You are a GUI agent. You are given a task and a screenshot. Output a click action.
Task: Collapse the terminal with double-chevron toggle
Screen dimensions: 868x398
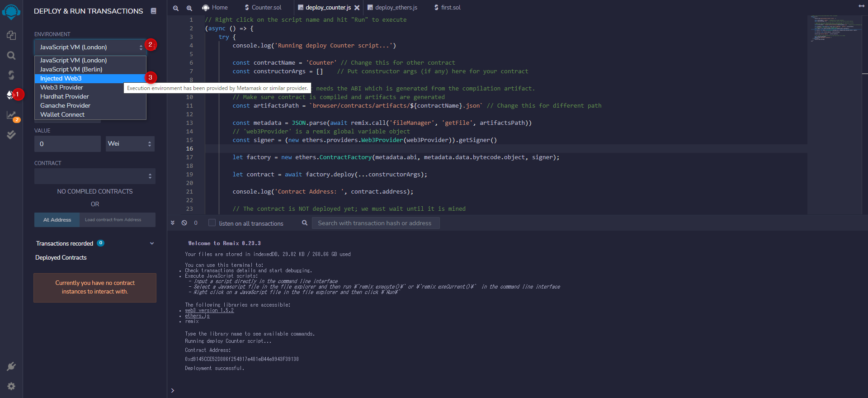pos(173,223)
